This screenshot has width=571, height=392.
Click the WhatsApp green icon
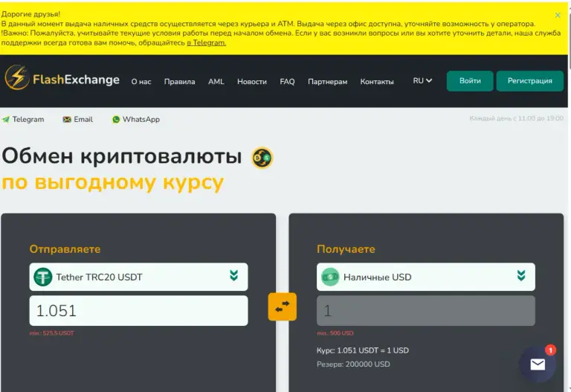pos(116,120)
